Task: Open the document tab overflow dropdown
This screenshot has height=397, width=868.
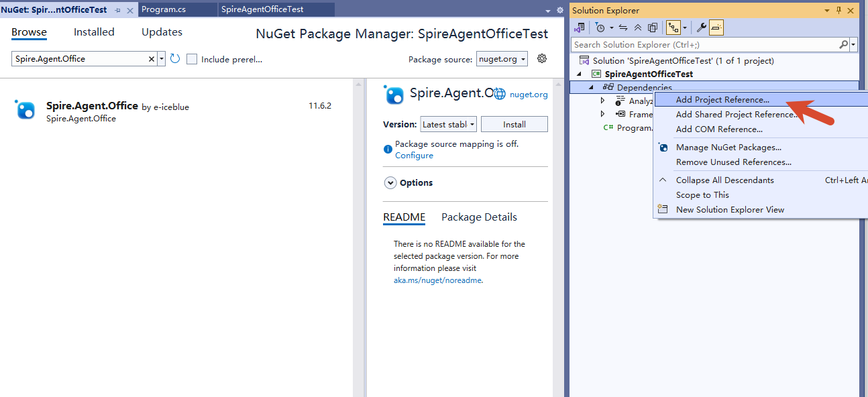Action: pos(548,10)
